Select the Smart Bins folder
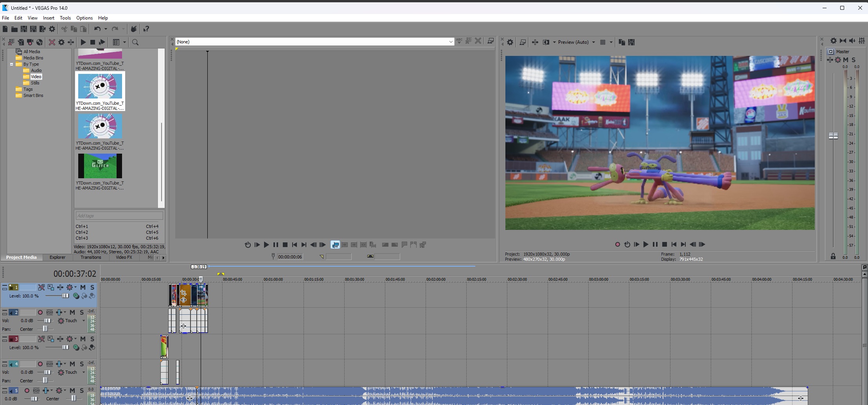Image resolution: width=868 pixels, height=405 pixels. [33, 95]
